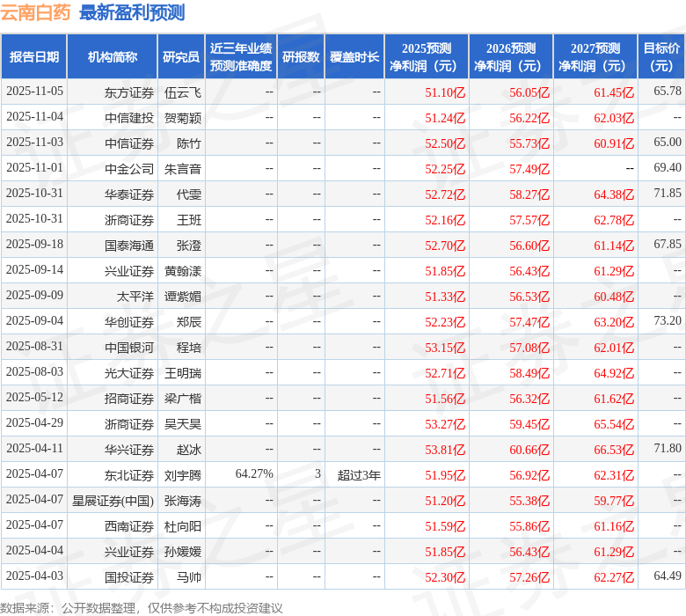Click the 2026预测净利润 column header
Viewport: 686px width, 616px height.
tap(511, 57)
